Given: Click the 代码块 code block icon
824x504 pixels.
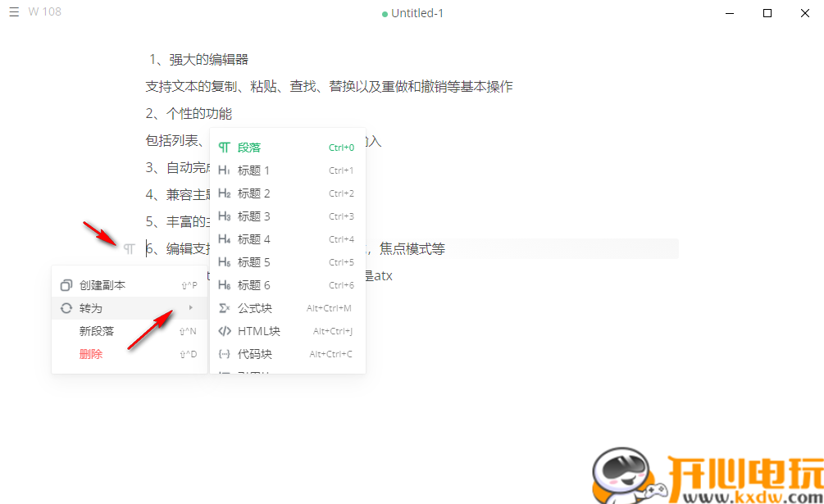Looking at the screenshot, I should point(223,353).
